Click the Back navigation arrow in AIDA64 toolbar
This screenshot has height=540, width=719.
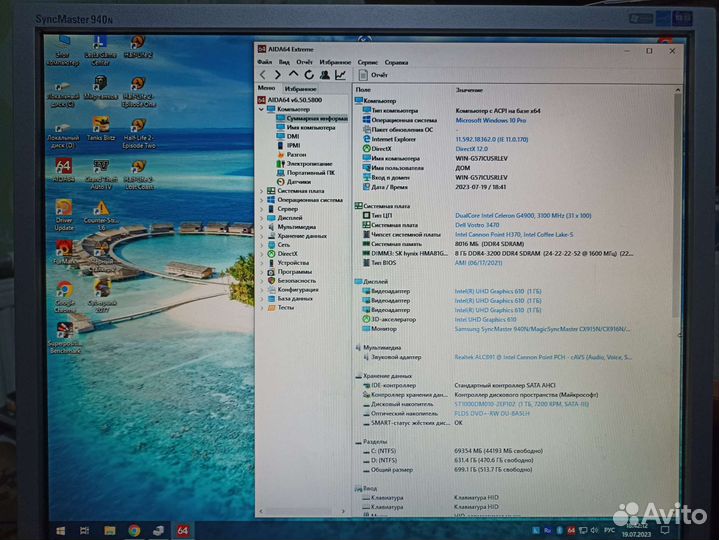pyautogui.click(x=263, y=75)
